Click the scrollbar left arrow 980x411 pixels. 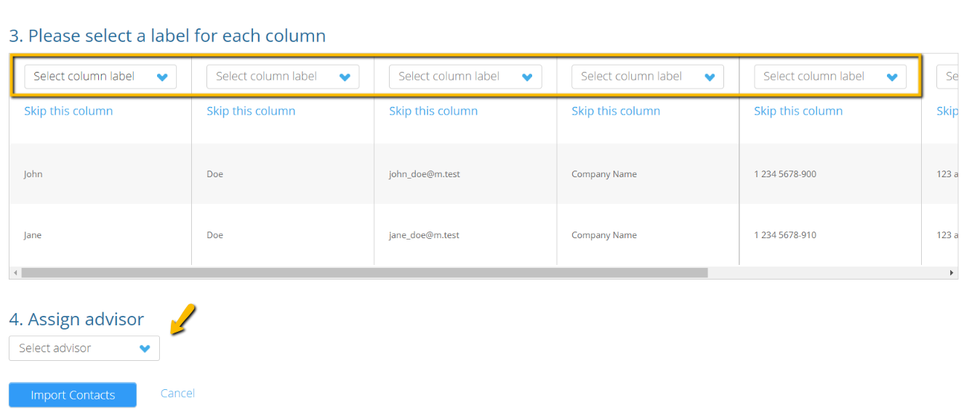15,273
